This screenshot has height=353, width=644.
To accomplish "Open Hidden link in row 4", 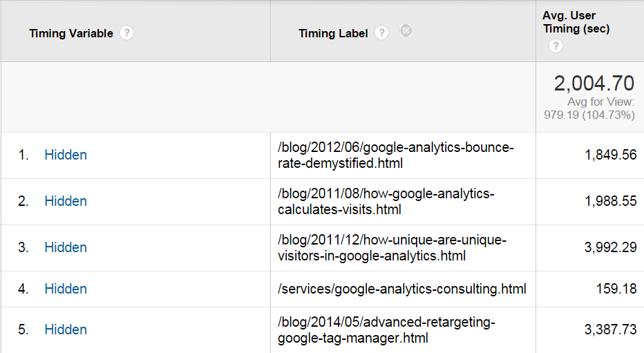I will pyautogui.click(x=66, y=289).
